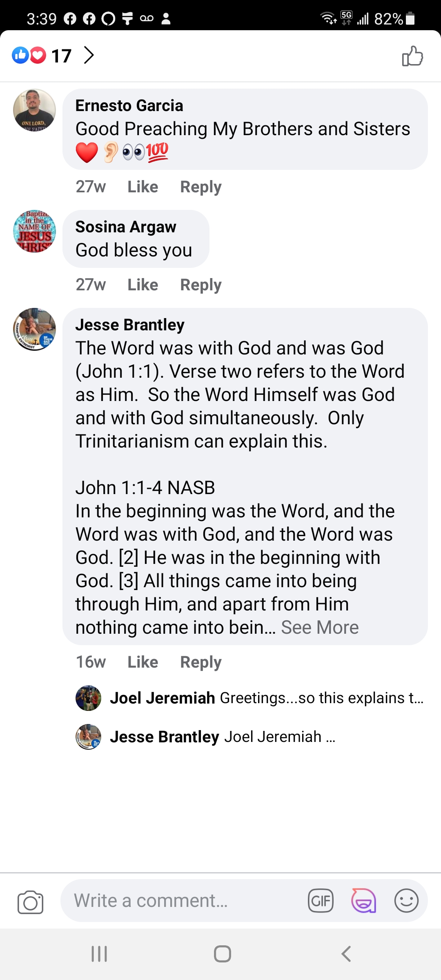Image resolution: width=441 pixels, height=980 pixels.
Task: Like Ernesto Garcia's comment
Action: 143,187
